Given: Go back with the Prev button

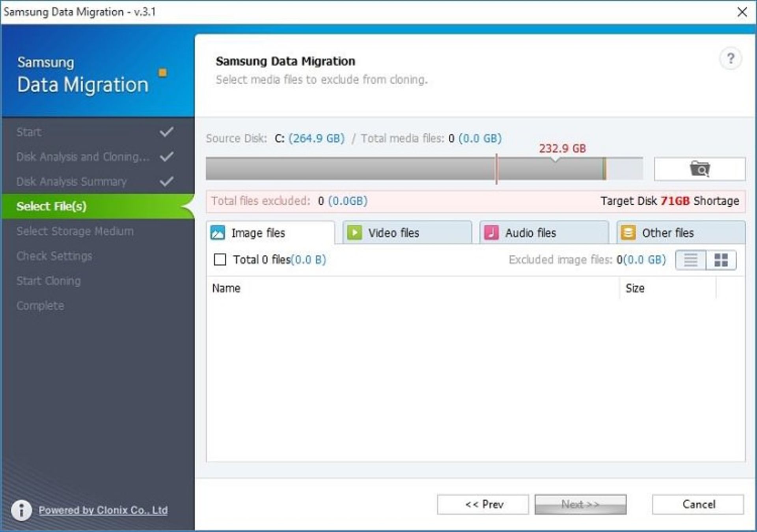Looking at the screenshot, I should pos(483,504).
